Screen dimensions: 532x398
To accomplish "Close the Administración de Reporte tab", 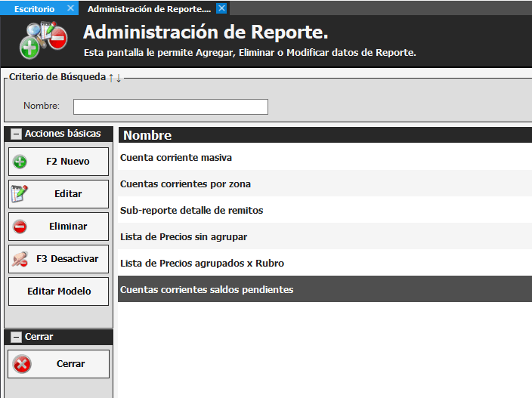I will (x=221, y=8).
